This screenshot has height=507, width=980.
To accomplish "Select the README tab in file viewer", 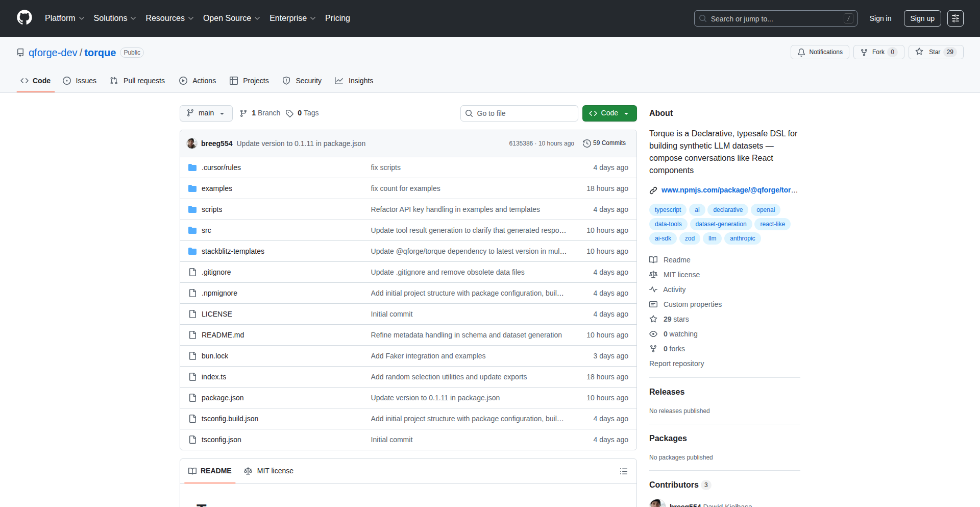I will [210, 471].
